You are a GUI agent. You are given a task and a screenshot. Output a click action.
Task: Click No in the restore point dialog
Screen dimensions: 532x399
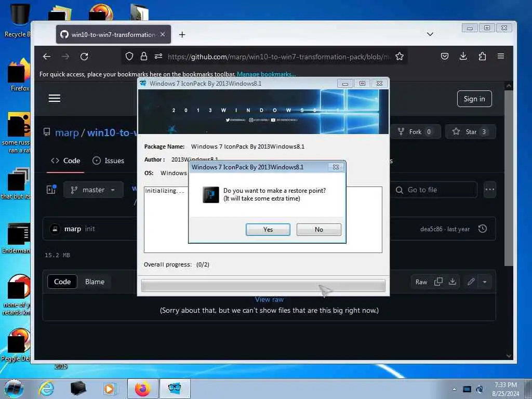[x=318, y=229]
